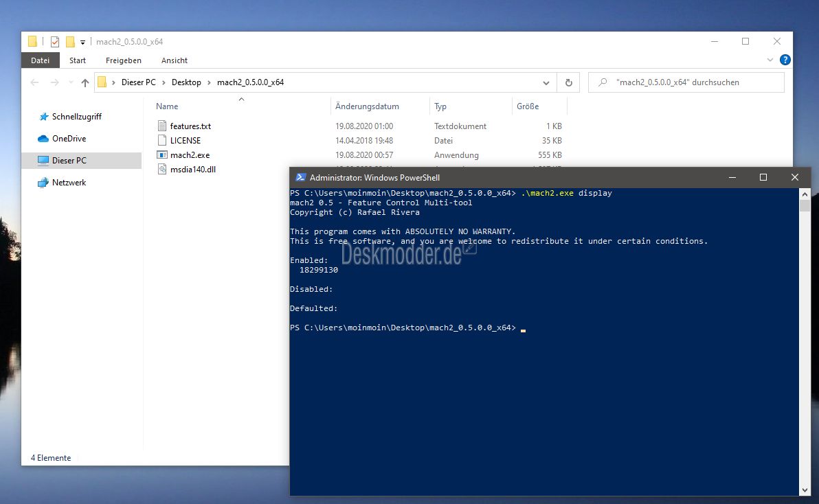Switch to the Start ribbon tab
Screen dimensions: 819x504
click(78, 60)
